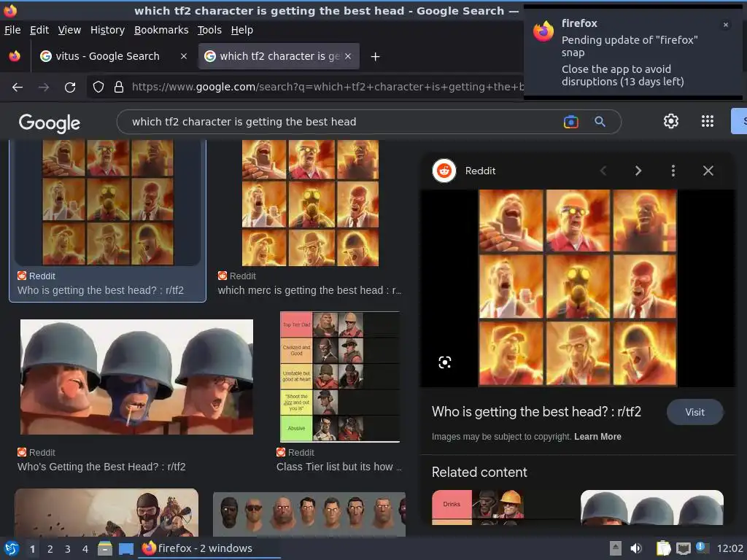Click the browser forward arrow
Screen dimensions: 747x560
44,87
